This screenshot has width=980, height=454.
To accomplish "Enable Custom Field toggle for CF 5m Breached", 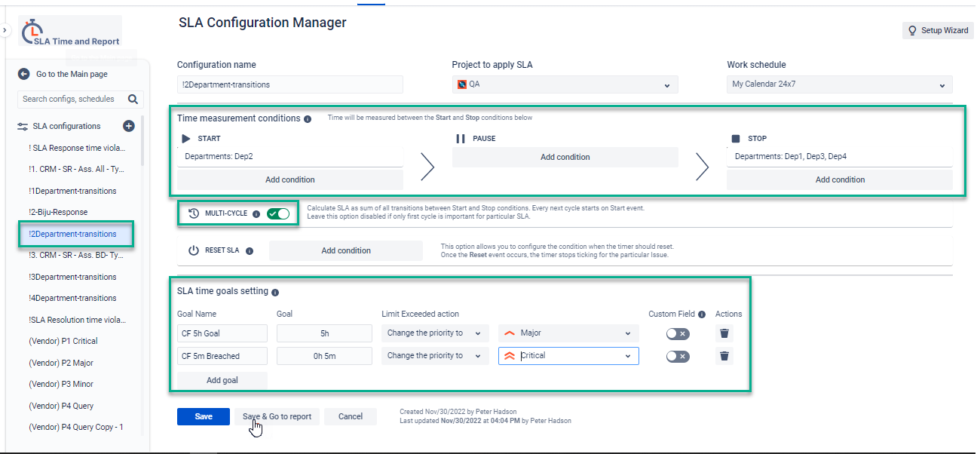I will pos(678,356).
